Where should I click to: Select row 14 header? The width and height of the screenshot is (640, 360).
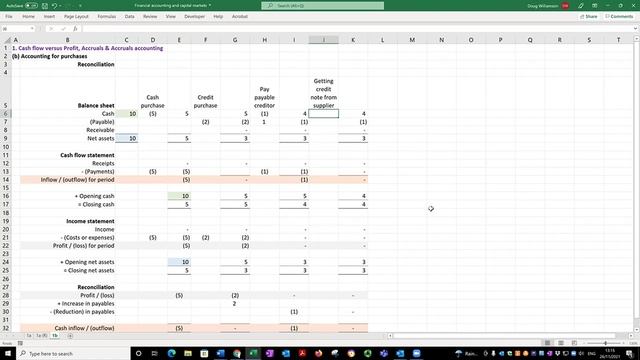click(6, 180)
